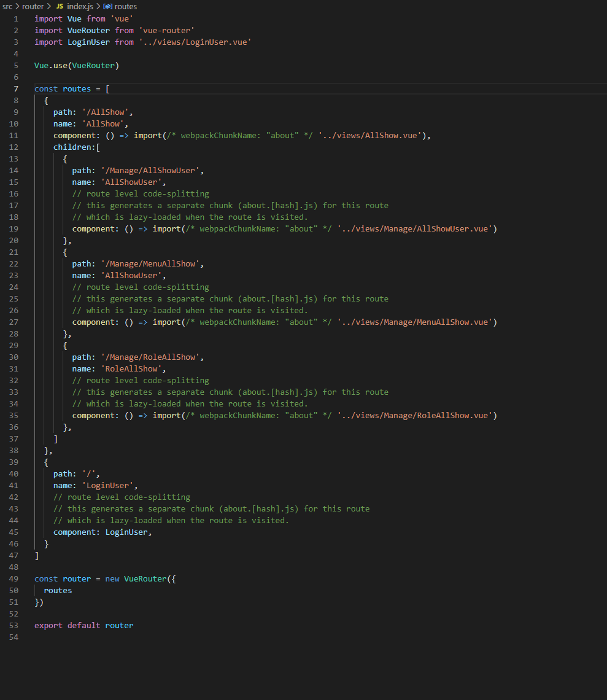Viewport: 607px width, 700px height.
Task: Open the 'src' breadcrumb segment
Action: [x=7, y=6]
